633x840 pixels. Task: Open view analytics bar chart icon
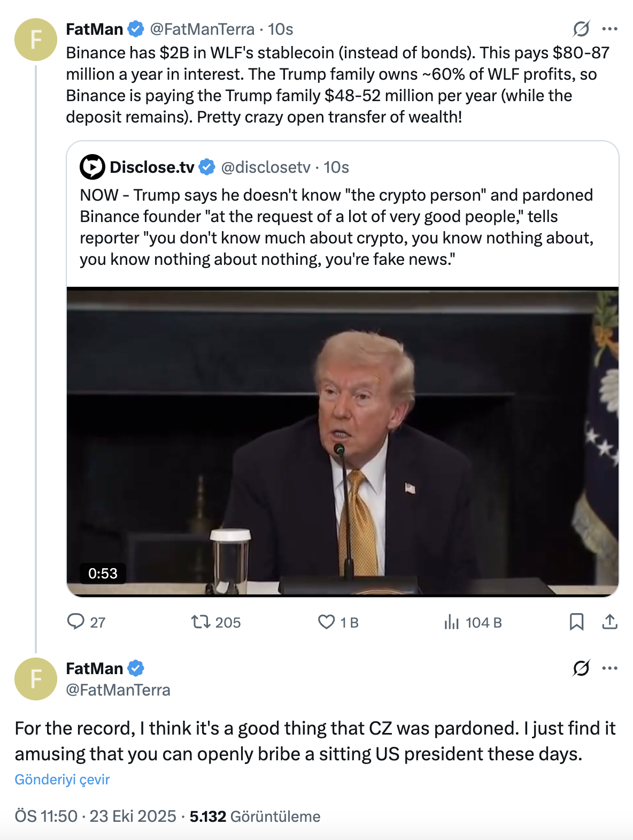click(x=452, y=622)
